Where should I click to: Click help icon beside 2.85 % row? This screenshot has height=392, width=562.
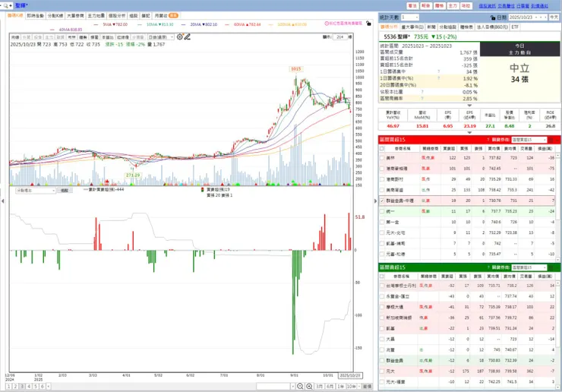coord(422,98)
